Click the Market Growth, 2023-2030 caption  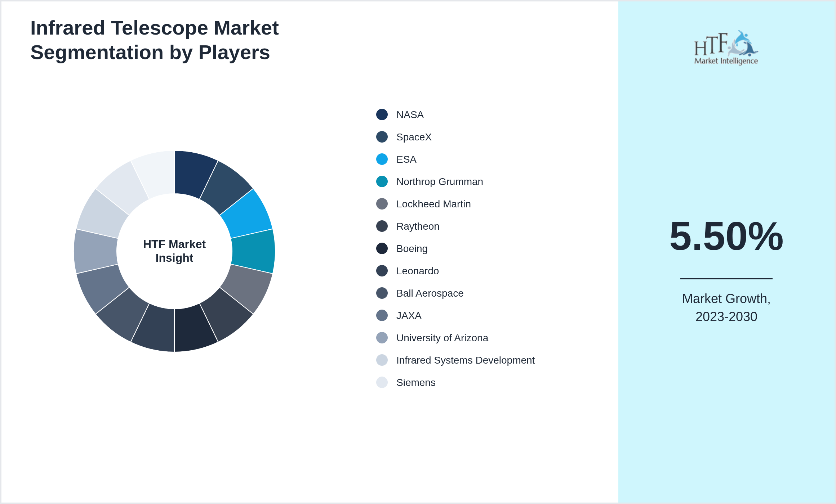(726, 308)
